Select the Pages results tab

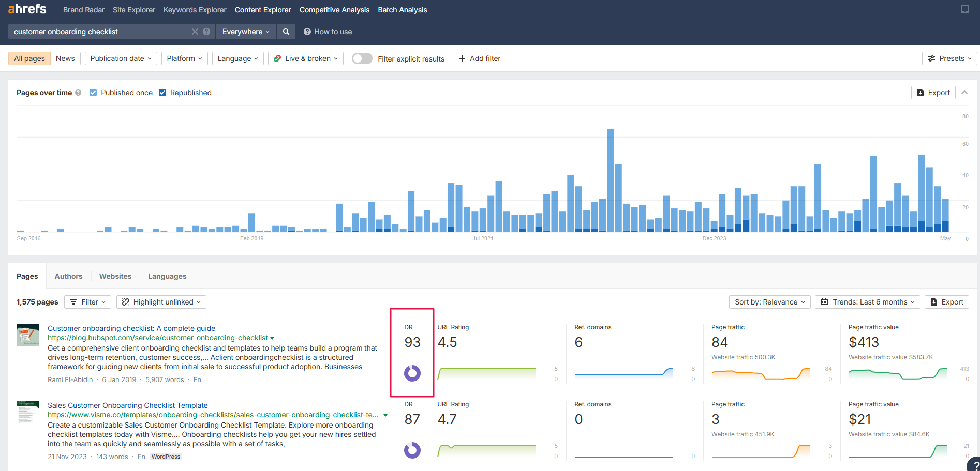[27, 276]
